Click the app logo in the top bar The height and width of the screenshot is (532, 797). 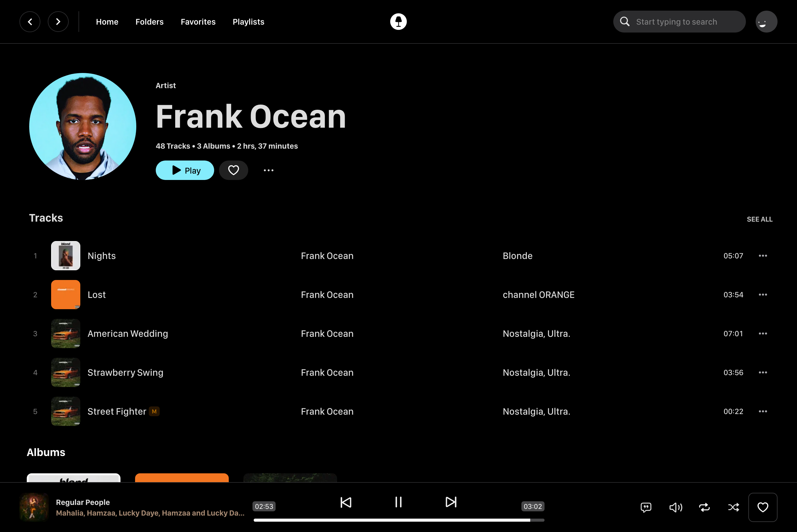pos(398,22)
